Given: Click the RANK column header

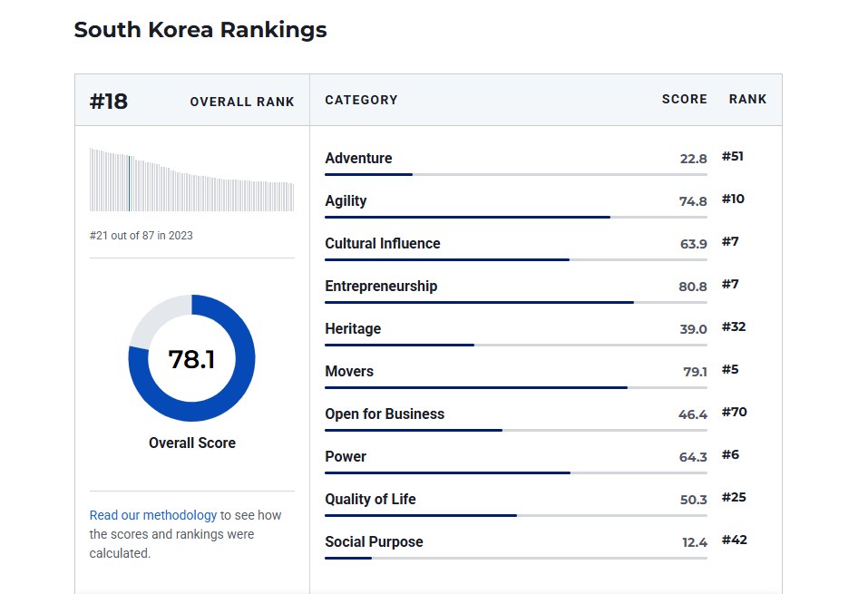Looking at the screenshot, I should pyautogui.click(x=747, y=100).
